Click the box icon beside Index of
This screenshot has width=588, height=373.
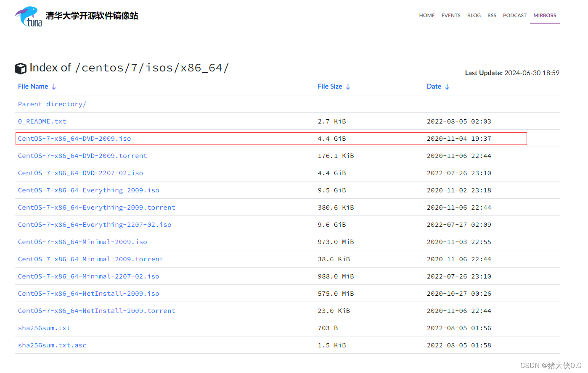[21, 68]
